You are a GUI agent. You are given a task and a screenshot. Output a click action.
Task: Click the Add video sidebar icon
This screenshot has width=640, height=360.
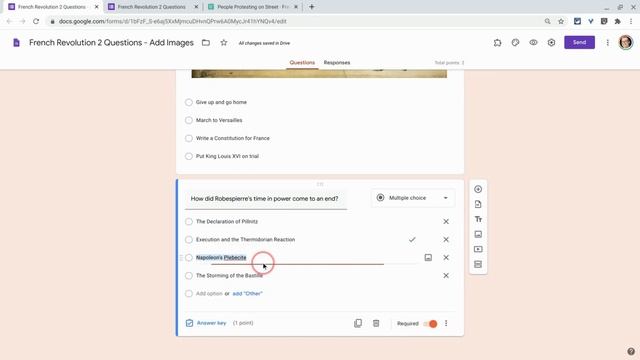click(478, 249)
